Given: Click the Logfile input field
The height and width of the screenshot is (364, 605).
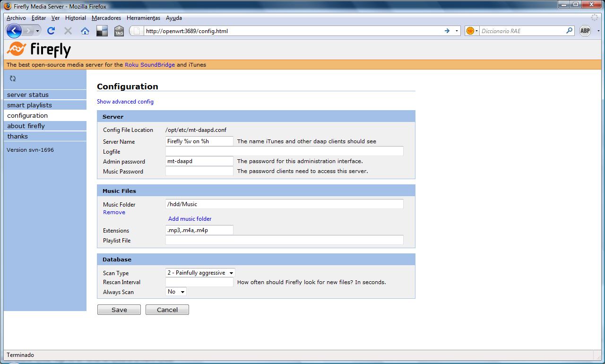Looking at the screenshot, I should (285, 151).
